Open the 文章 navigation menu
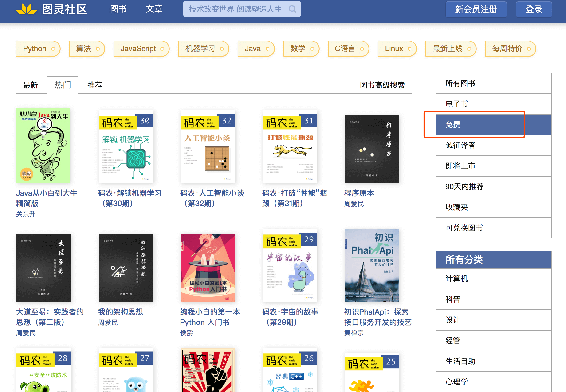This screenshot has width=566, height=392. 154,9
